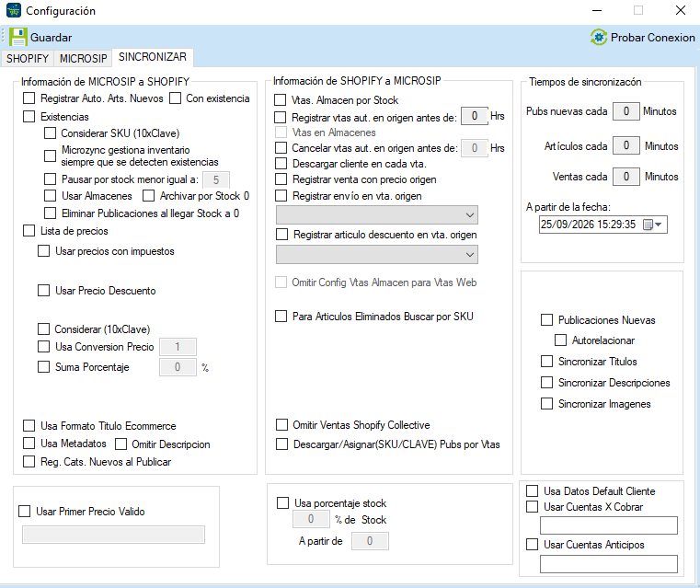Click the Usar Cuentas X Cobrar text field
This screenshot has height=588, width=700.
[x=609, y=525]
